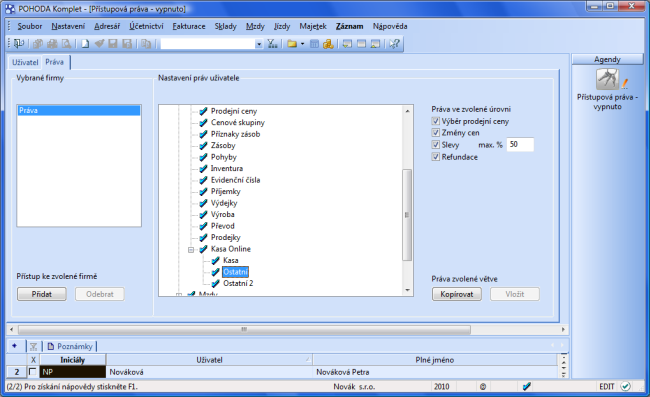
Task: Open the Účetnictví menu
Action: tap(146, 26)
